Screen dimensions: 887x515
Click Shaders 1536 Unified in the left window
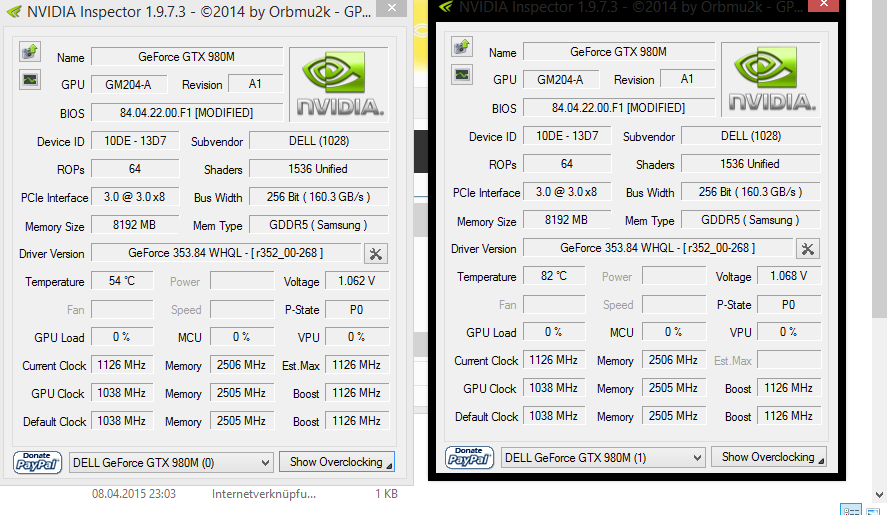(318, 169)
